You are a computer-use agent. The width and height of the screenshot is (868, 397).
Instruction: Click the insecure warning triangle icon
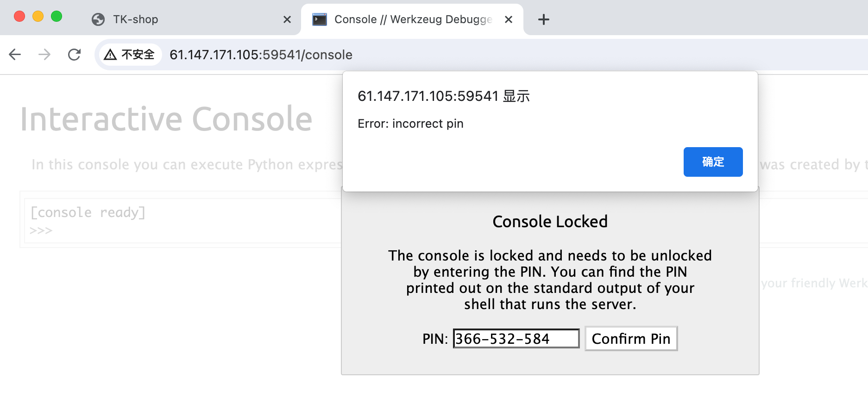click(x=110, y=55)
